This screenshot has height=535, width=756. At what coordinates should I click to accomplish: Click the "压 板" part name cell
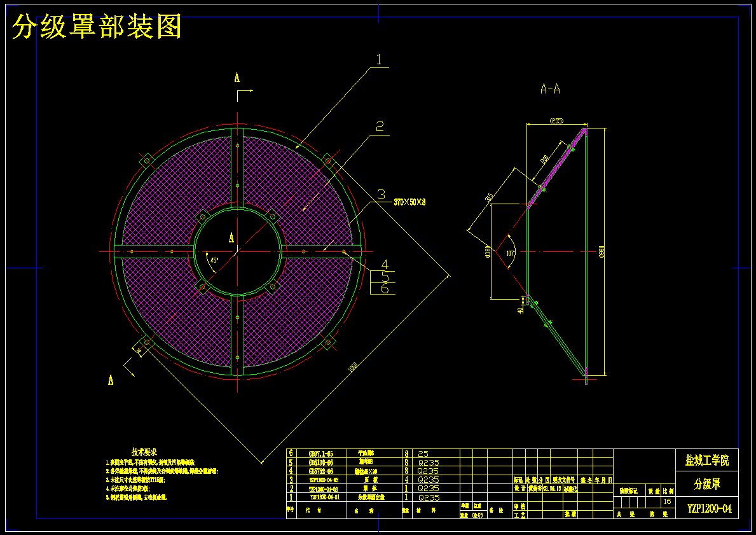[x=371, y=480]
